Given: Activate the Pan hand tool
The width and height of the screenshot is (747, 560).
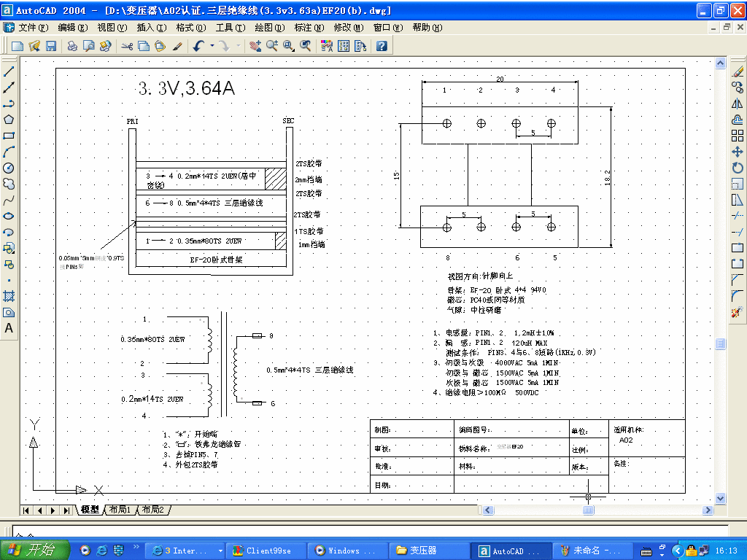Looking at the screenshot, I should click(x=255, y=46).
